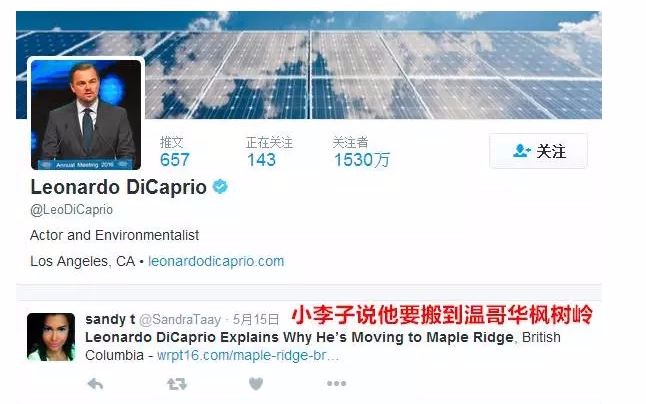This screenshot has width=646, height=404.
Task: Click the 5月15日 tweet timestamp
Action: pyautogui.click(x=256, y=320)
